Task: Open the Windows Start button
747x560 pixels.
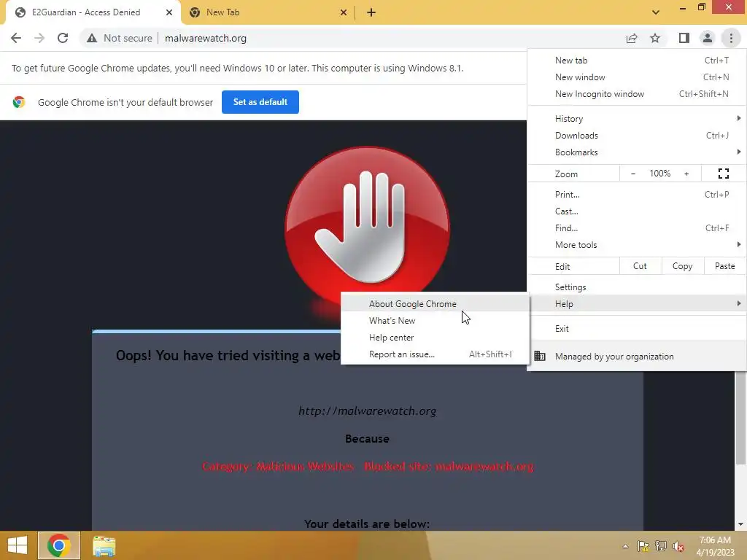Action: pyautogui.click(x=18, y=545)
